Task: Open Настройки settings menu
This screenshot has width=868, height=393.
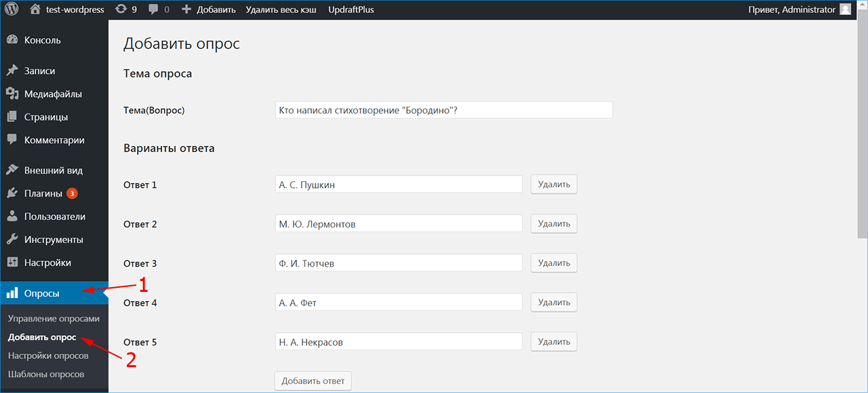Action: [47, 263]
